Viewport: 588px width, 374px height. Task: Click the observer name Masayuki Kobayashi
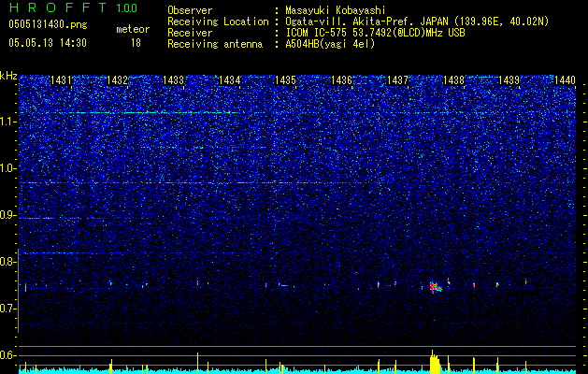[336, 10]
